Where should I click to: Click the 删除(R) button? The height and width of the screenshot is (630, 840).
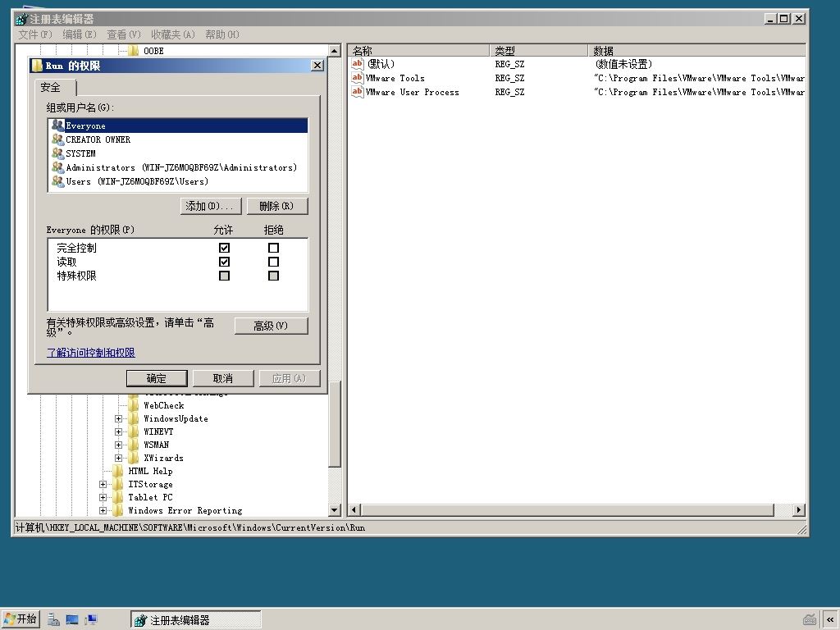click(277, 206)
